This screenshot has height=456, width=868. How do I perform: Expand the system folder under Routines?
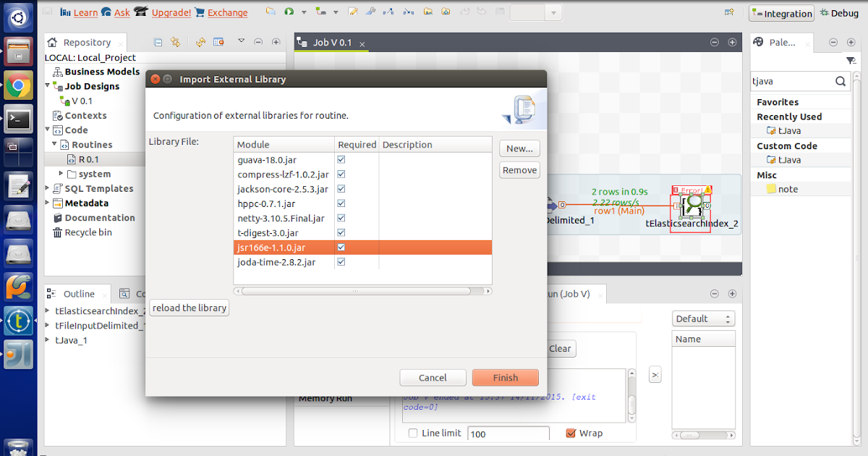61,174
